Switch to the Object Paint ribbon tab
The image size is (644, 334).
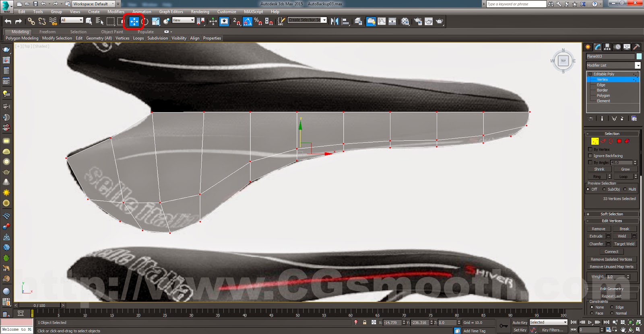point(112,32)
